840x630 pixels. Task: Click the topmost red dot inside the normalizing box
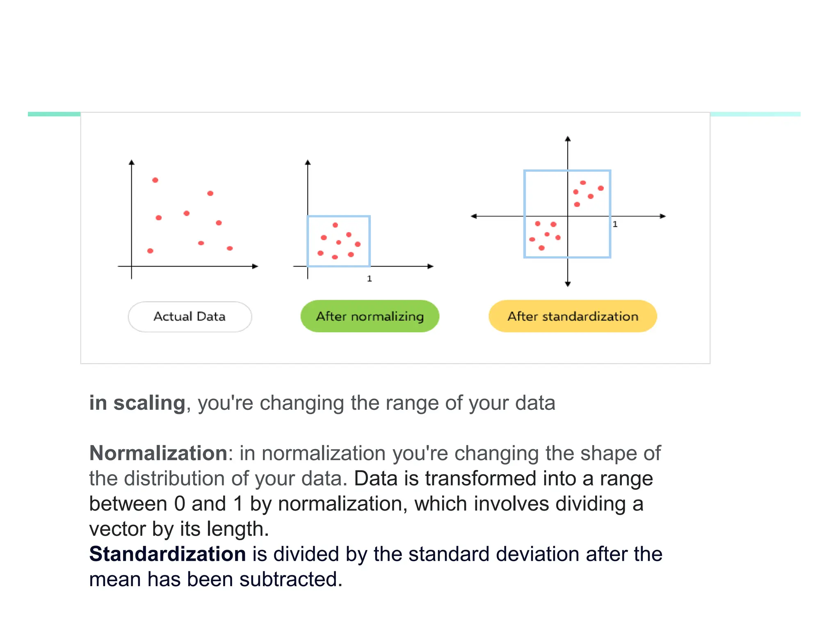[335, 225]
